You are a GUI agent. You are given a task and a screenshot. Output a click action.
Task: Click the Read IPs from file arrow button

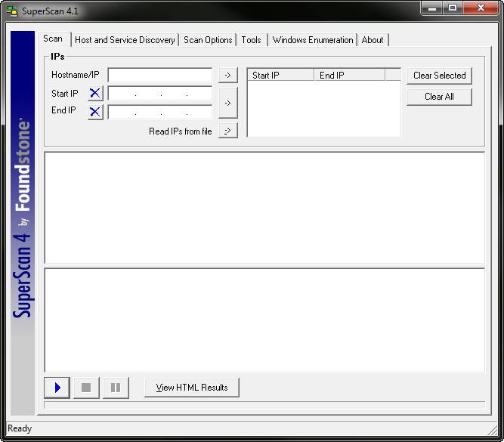[x=228, y=131]
